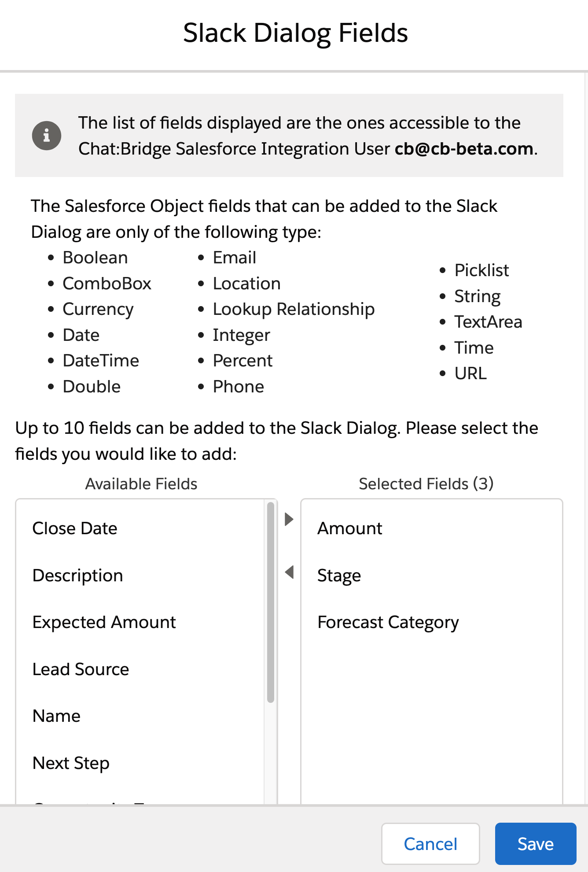This screenshot has width=588, height=872.
Task: Click the Available Fields list scrollbar
Action: pyautogui.click(x=270, y=603)
